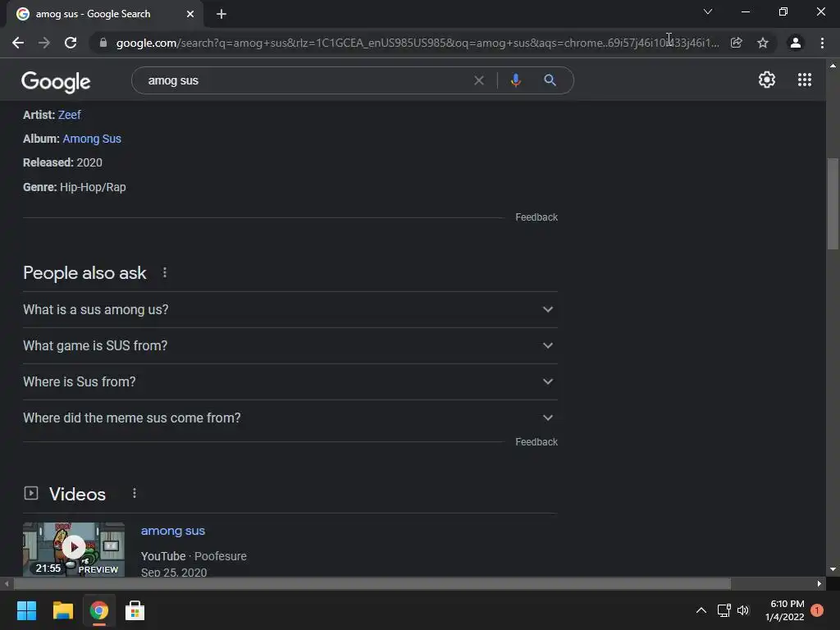The height and width of the screenshot is (630, 840).
Task: Open the Windows Start menu
Action: pyautogui.click(x=26, y=610)
